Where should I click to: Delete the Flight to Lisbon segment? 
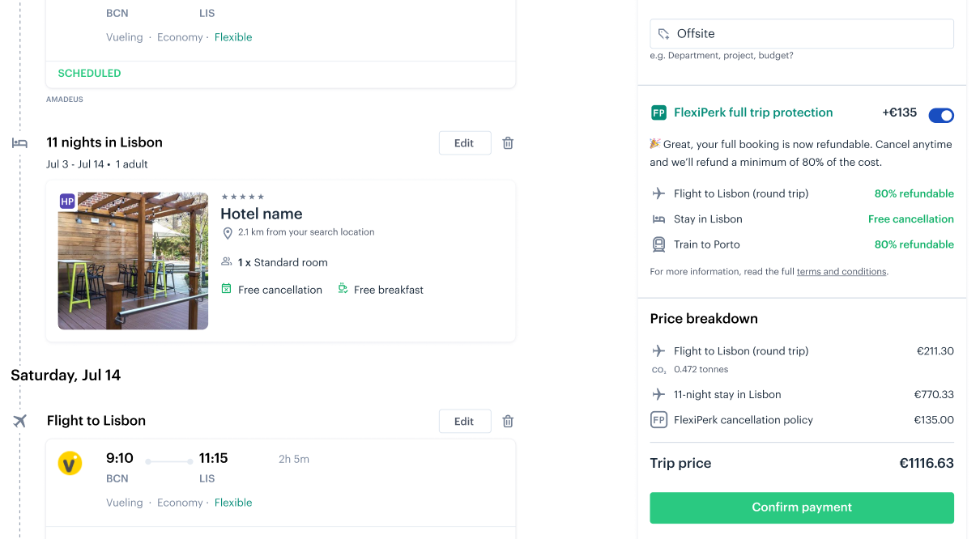[508, 421]
